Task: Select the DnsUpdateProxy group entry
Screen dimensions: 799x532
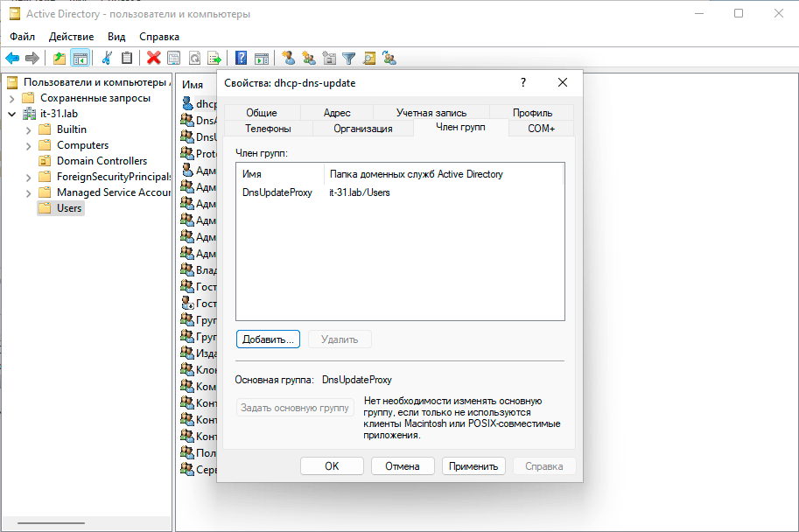Action: point(277,192)
